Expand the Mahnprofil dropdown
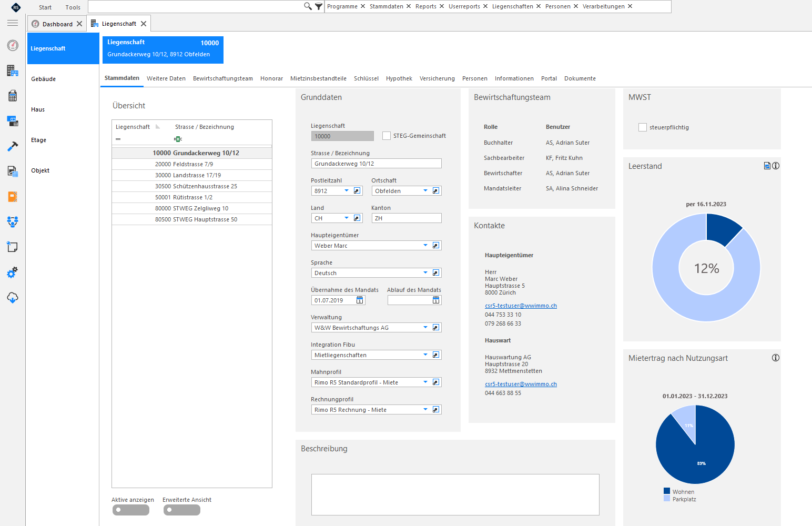 [425, 382]
